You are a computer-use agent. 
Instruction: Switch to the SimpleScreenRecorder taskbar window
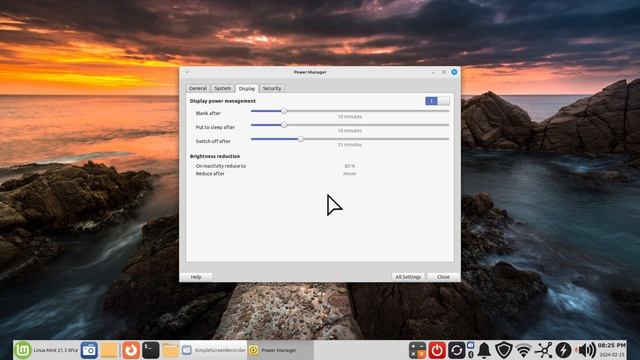coord(213,350)
